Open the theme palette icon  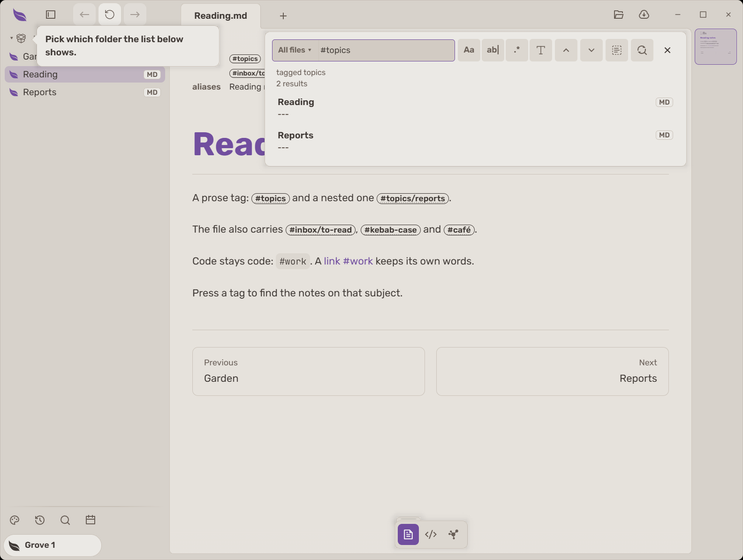15,520
